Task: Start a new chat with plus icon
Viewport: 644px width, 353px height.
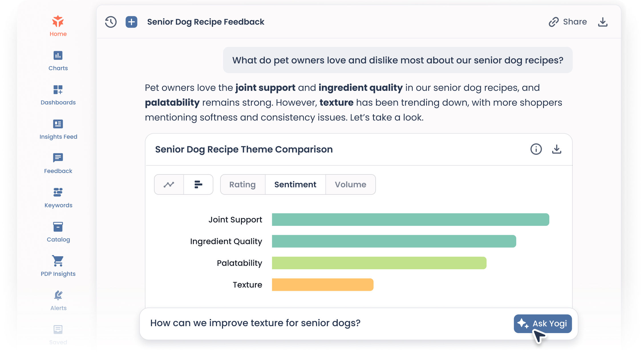Action: coord(131,22)
